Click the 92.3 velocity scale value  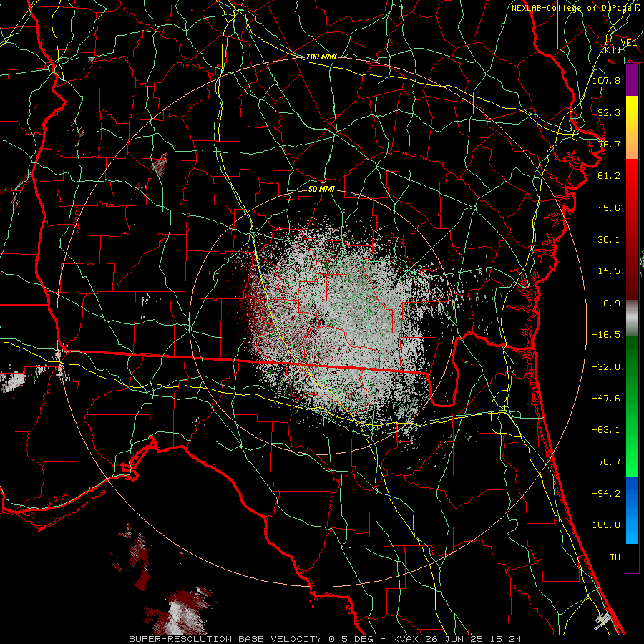[x=609, y=112]
